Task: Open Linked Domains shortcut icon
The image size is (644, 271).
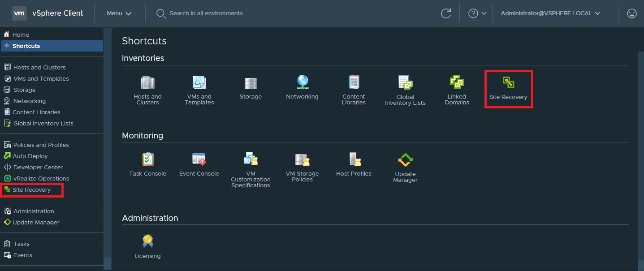Action: coord(457,82)
